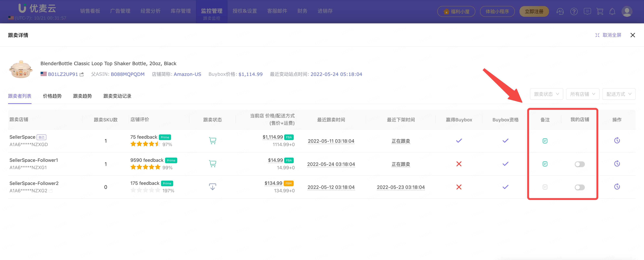Click the AI assistant icon in header
The image size is (644, 260).
[x=560, y=12]
